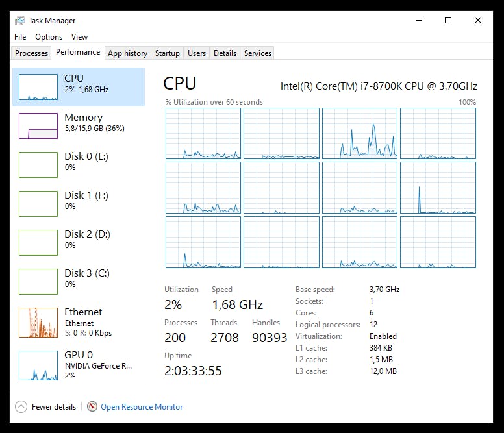This screenshot has height=433, width=504.
Task: Collapse view with Fewer details chevron
Action: pyautogui.click(x=21, y=407)
